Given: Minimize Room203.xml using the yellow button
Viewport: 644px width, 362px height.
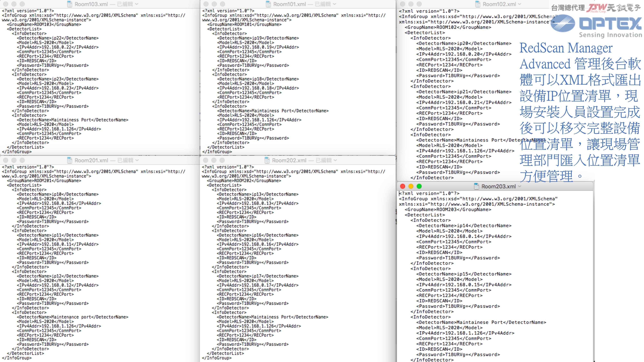Looking at the screenshot, I should coord(411,186).
